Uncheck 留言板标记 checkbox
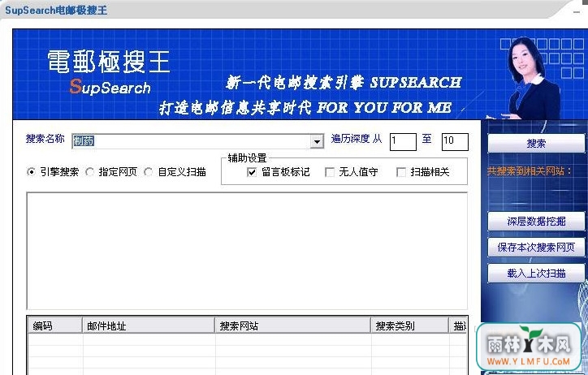This screenshot has width=588, height=375. click(x=252, y=172)
